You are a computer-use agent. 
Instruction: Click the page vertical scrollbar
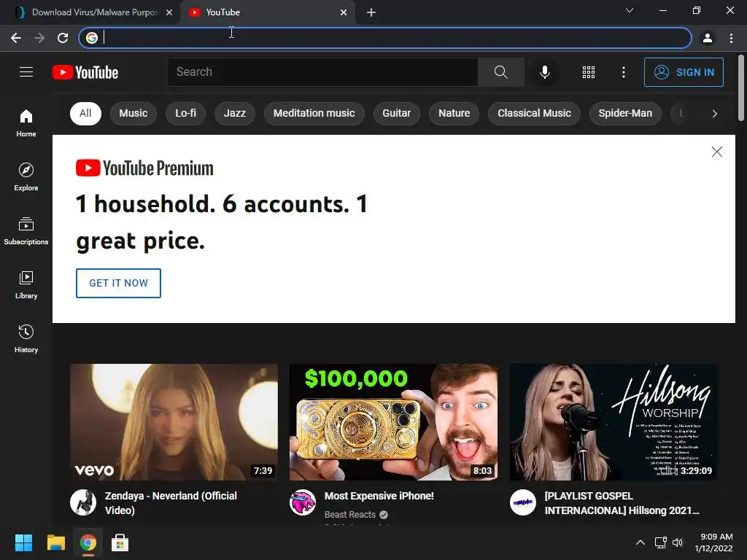coord(741,88)
